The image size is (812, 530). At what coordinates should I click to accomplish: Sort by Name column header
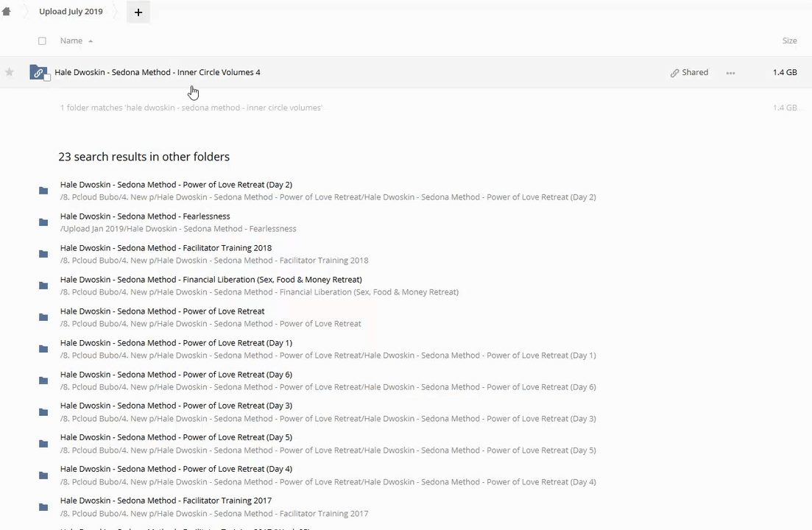[x=71, y=41]
